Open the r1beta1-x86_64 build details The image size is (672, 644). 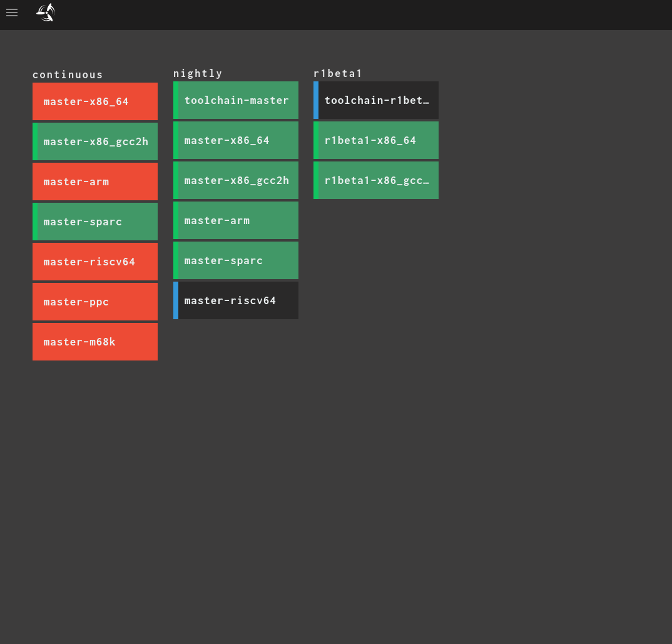[x=375, y=140]
